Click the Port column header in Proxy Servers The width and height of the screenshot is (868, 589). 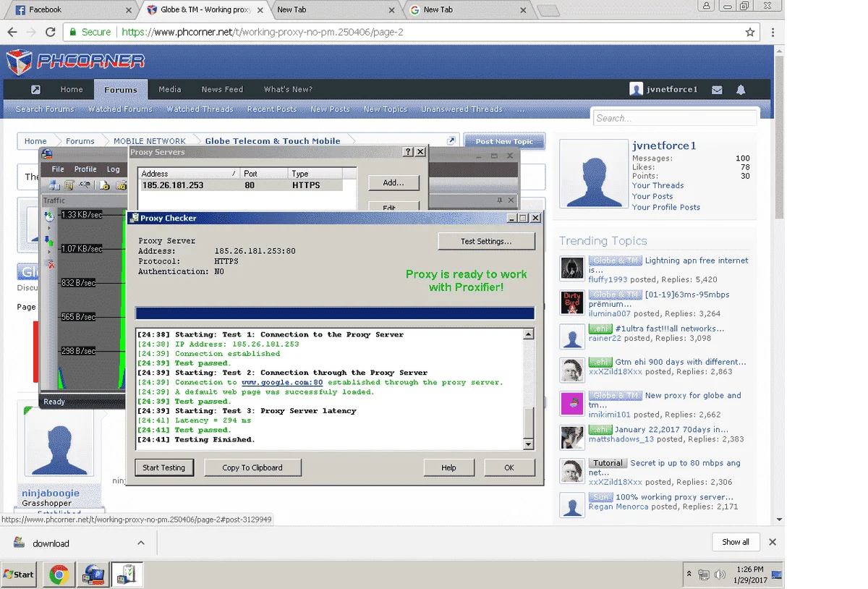coord(264,174)
